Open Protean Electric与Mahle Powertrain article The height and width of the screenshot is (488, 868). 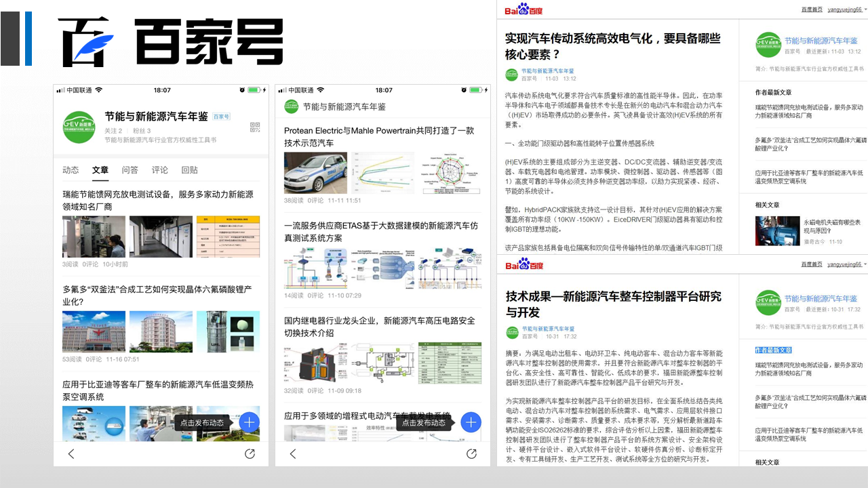click(x=379, y=137)
